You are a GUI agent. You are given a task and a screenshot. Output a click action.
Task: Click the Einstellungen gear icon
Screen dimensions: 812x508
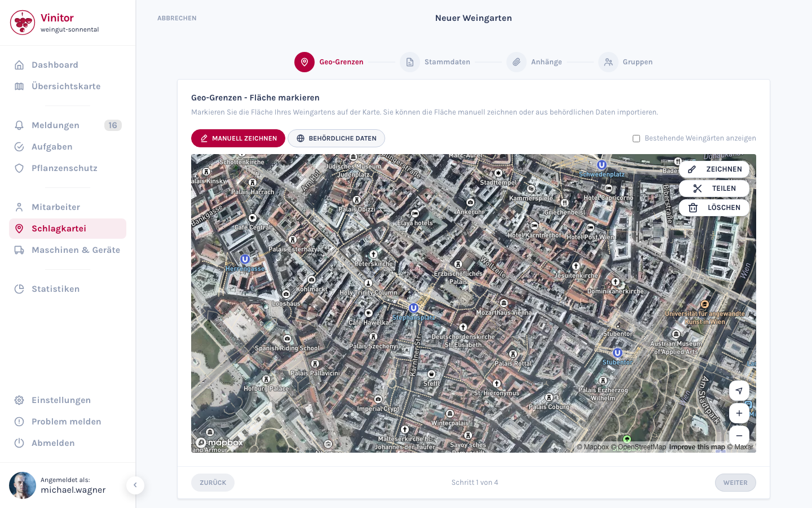pyautogui.click(x=19, y=400)
